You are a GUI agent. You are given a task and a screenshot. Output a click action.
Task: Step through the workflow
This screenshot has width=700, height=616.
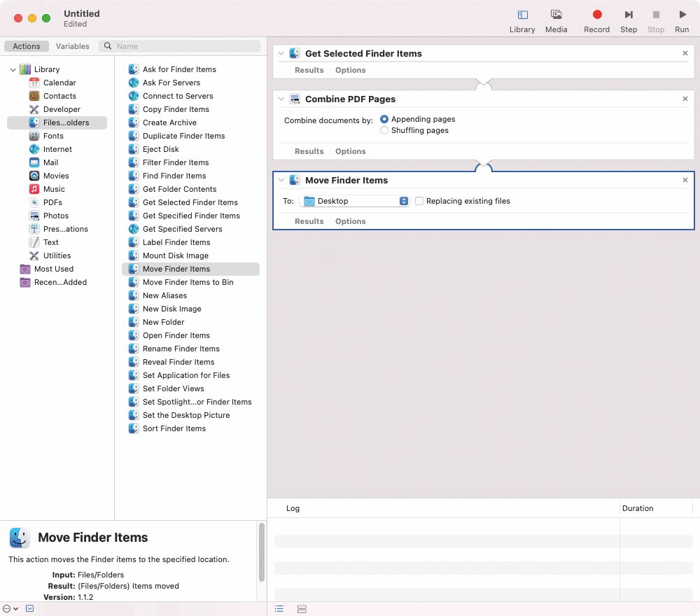(628, 21)
